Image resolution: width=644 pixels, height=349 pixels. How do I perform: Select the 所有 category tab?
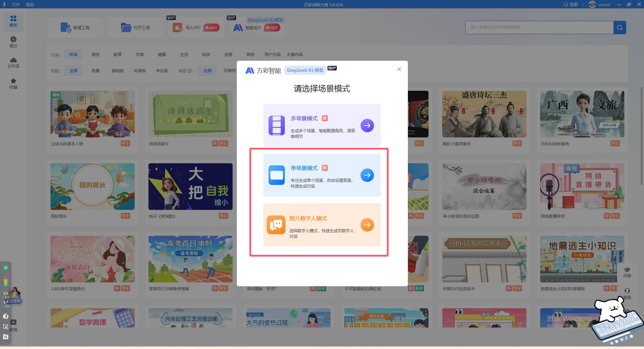click(x=73, y=54)
